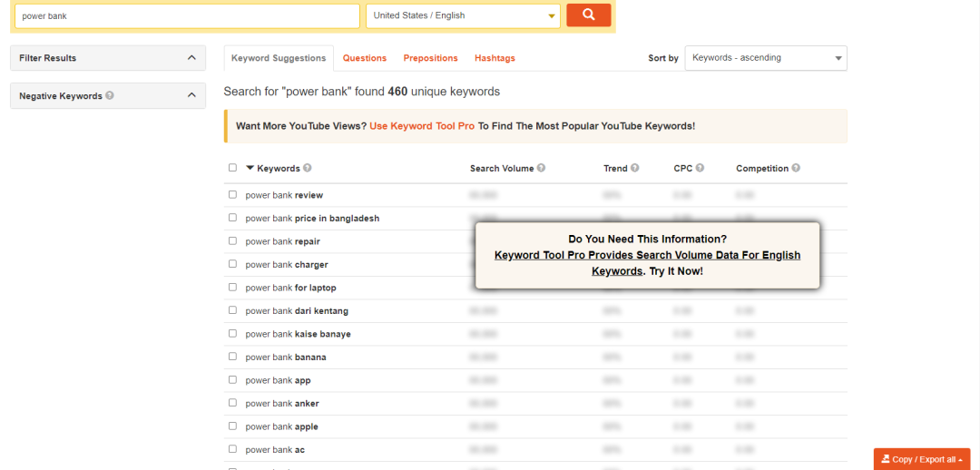This screenshot has height=470, width=980.
Task: Switch to the Questions tab
Action: pyautogui.click(x=364, y=58)
